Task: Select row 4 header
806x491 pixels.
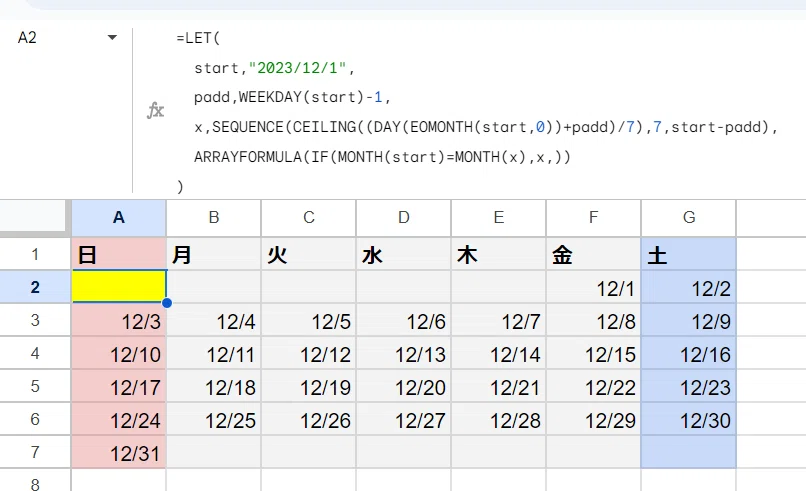Action: click(x=35, y=353)
